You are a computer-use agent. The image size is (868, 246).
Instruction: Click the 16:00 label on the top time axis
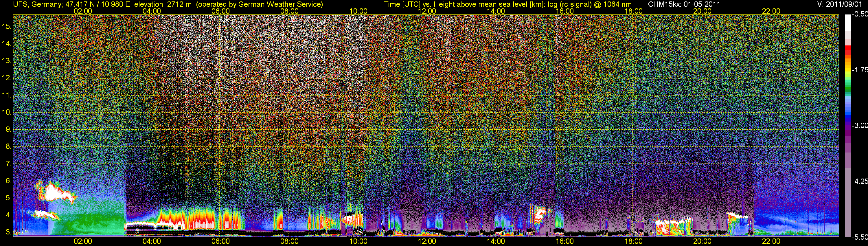565,11
